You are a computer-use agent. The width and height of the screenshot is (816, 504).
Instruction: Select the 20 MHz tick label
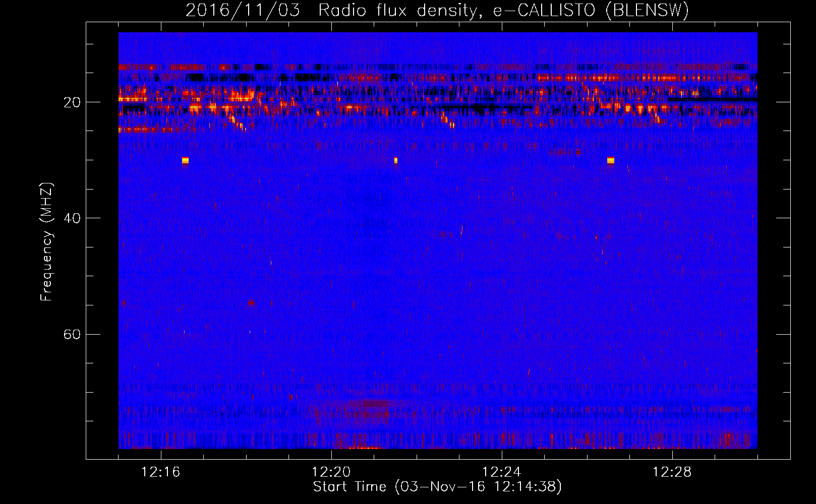(72, 103)
